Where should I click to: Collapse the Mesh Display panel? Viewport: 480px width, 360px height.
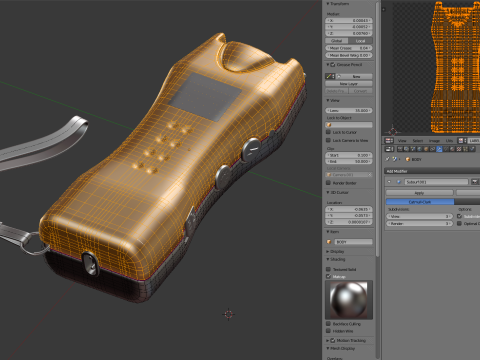(x=328, y=348)
